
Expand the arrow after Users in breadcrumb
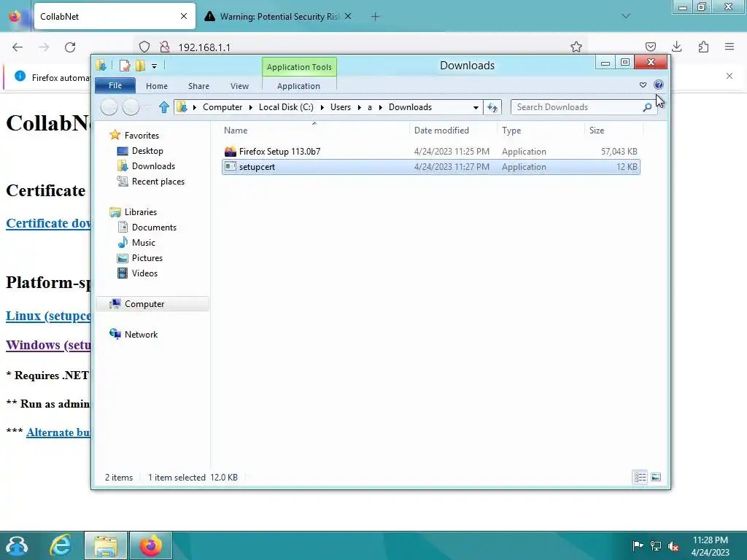(359, 107)
